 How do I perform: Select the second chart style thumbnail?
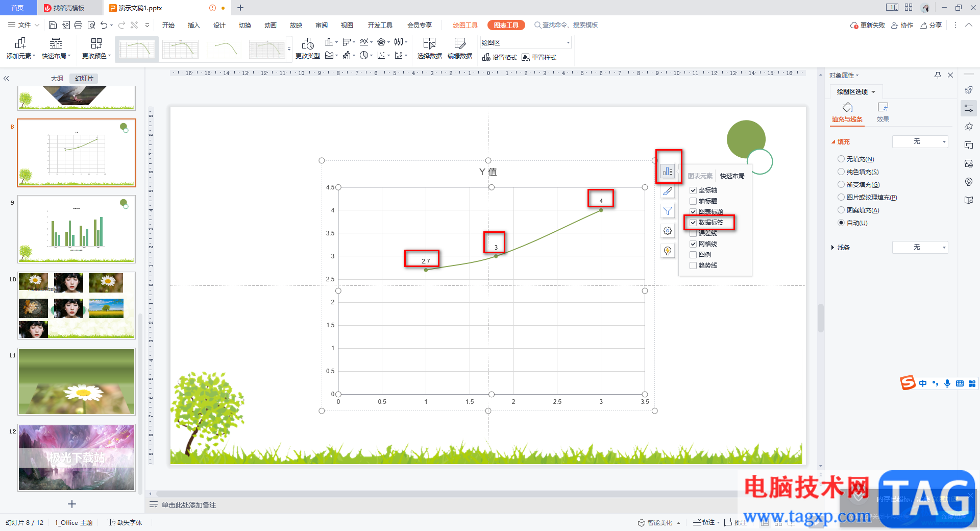pyautogui.click(x=180, y=49)
